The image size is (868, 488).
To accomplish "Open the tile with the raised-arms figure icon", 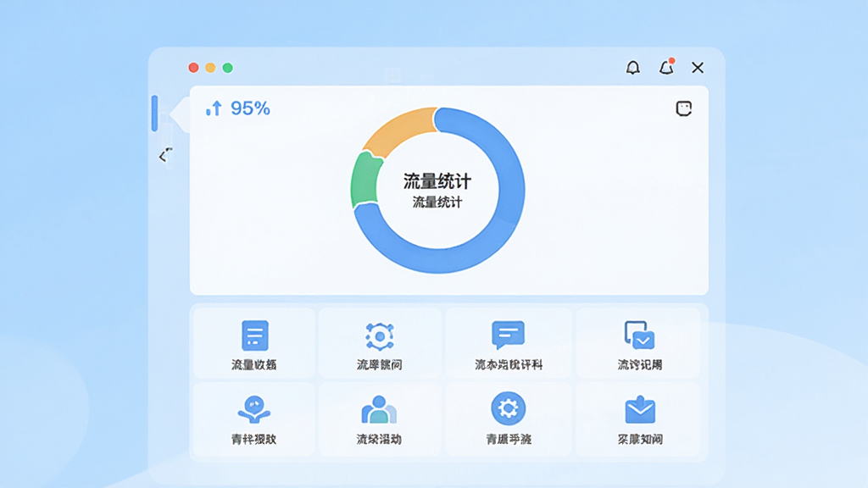I will pos(254,419).
